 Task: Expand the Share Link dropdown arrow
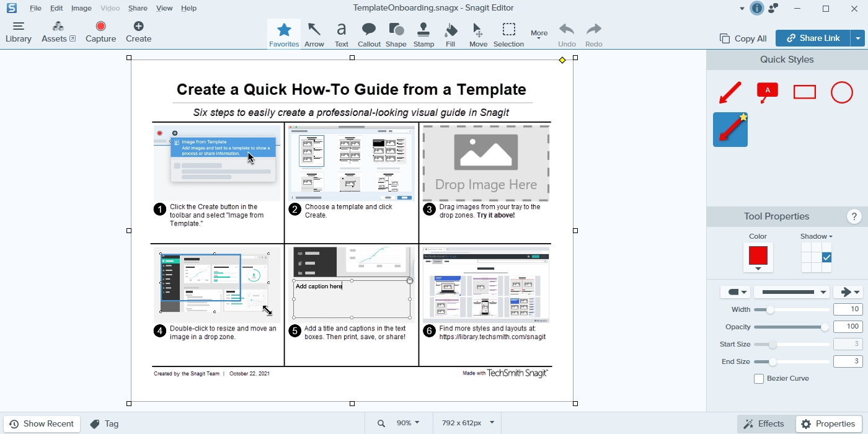pos(858,38)
